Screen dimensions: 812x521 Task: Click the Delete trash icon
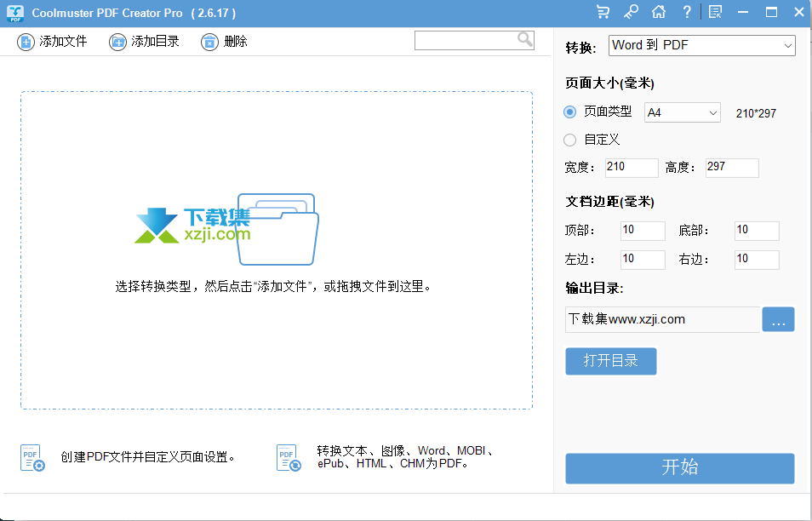tap(209, 42)
